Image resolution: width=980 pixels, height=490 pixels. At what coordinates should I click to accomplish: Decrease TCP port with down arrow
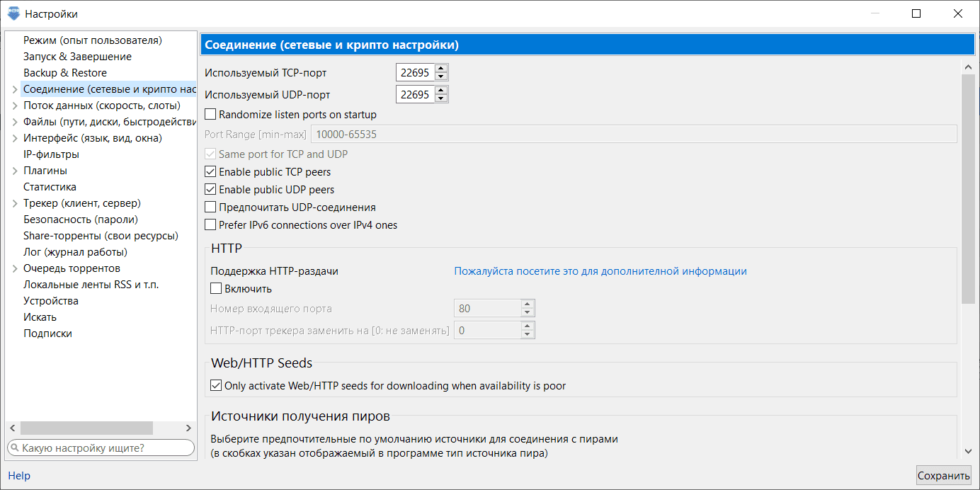pyautogui.click(x=441, y=76)
